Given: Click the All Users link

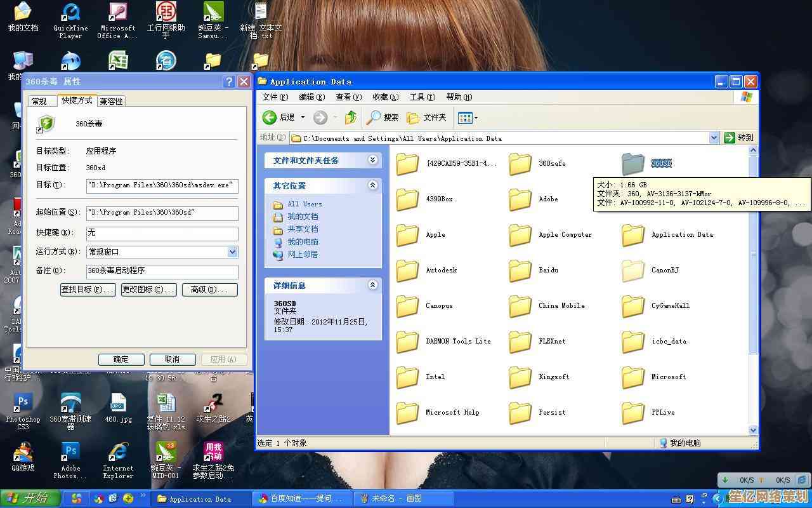Looking at the screenshot, I should pyautogui.click(x=304, y=204).
